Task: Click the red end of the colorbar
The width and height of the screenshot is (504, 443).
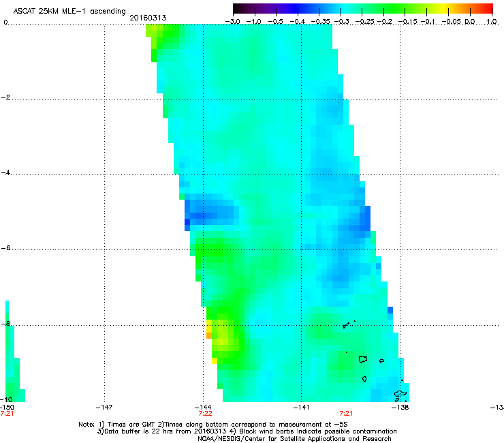Action: pyautogui.click(x=487, y=8)
